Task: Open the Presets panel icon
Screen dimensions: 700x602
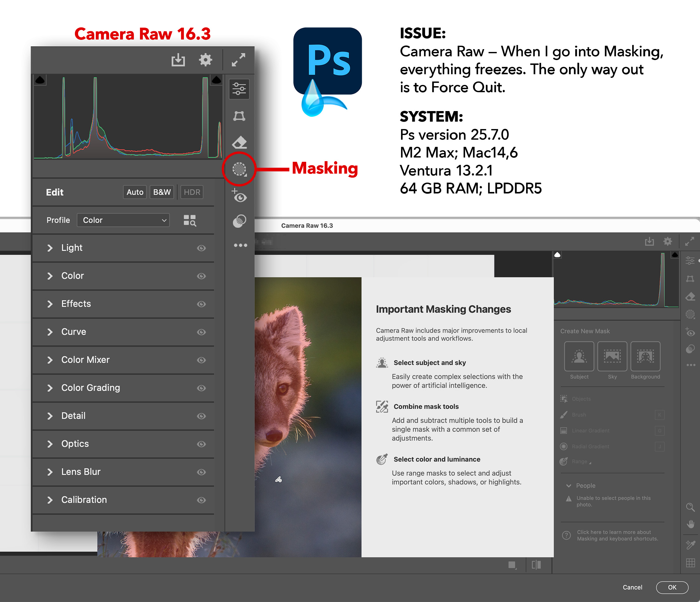Action: point(240,220)
